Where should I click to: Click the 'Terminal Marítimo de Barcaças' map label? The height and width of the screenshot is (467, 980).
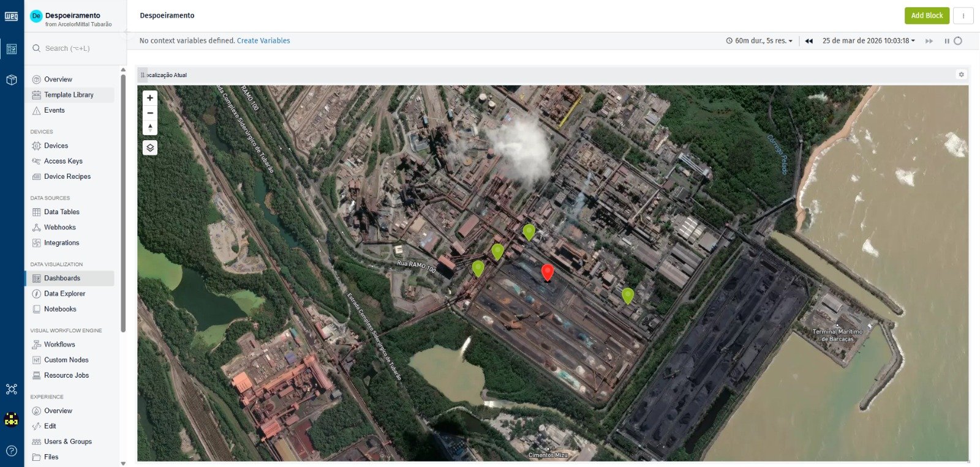tap(837, 335)
